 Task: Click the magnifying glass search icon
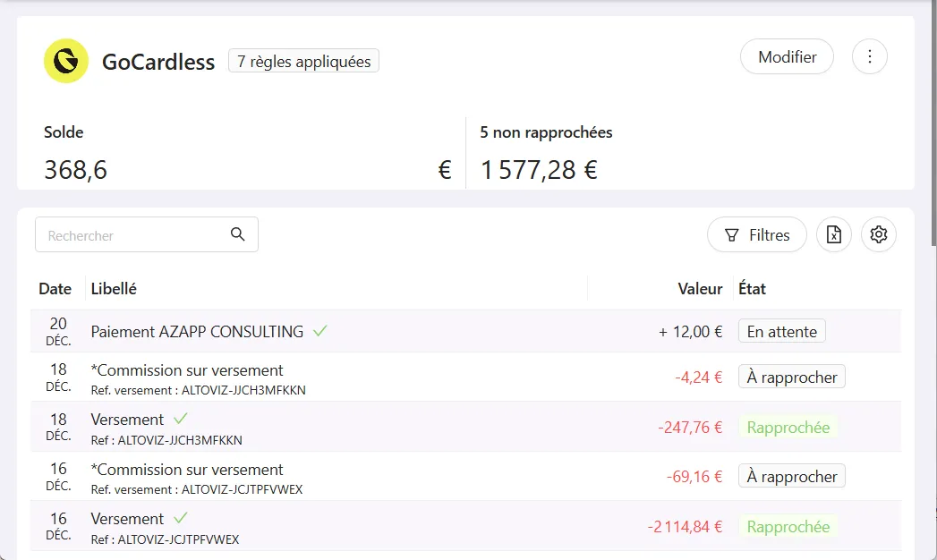click(x=238, y=234)
